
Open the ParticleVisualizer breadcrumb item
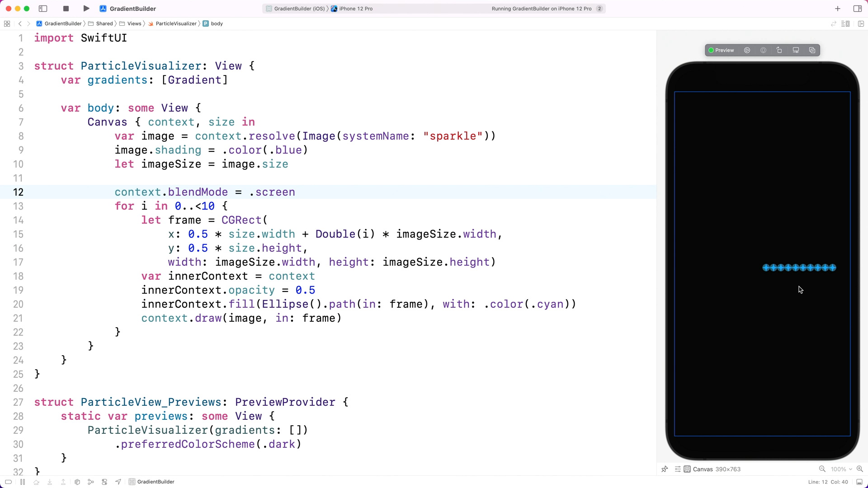(176, 23)
